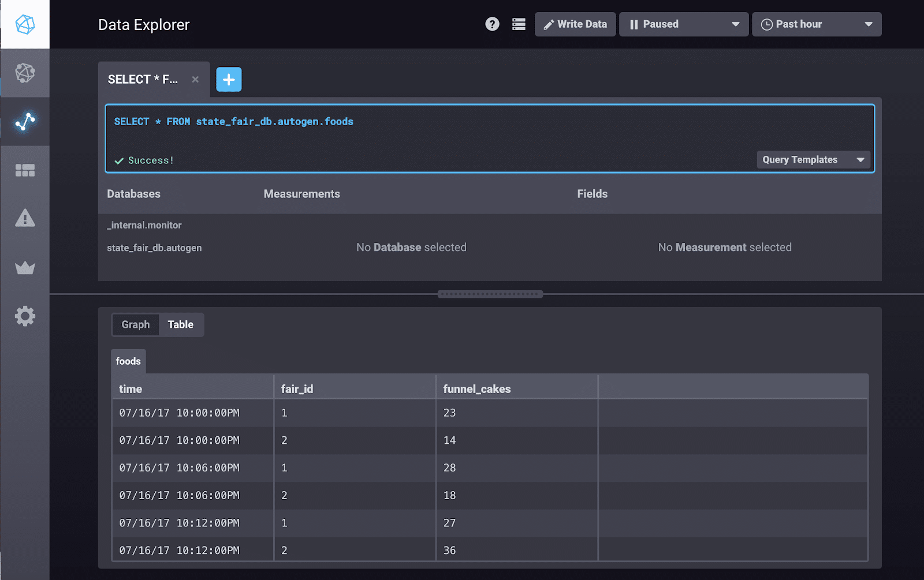The width and height of the screenshot is (924, 580).
Task: Open the Host List sidebar icon
Action: coord(25,73)
